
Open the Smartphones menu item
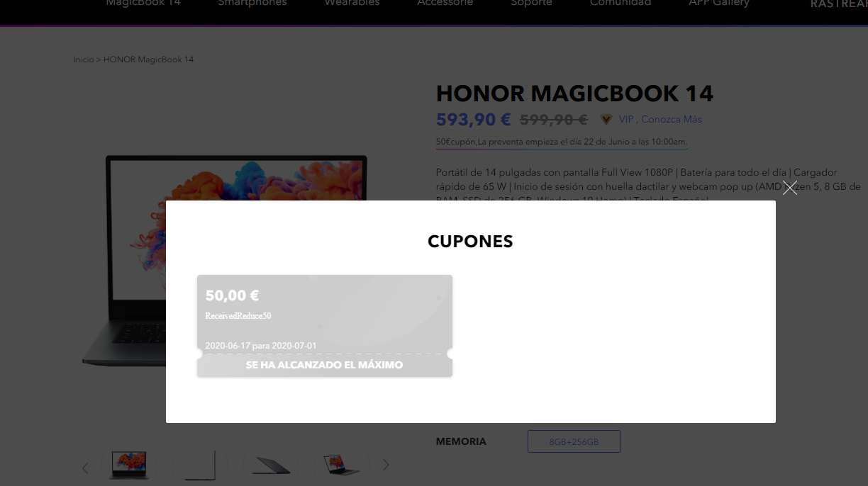[x=252, y=4]
